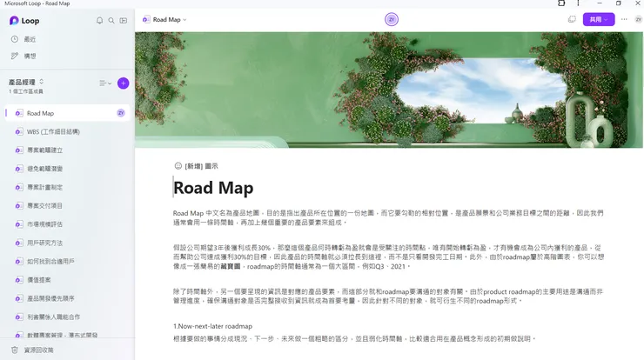Click the Loop icon on 專案範疇建立 row
The image size is (644, 360).
tap(19, 150)
